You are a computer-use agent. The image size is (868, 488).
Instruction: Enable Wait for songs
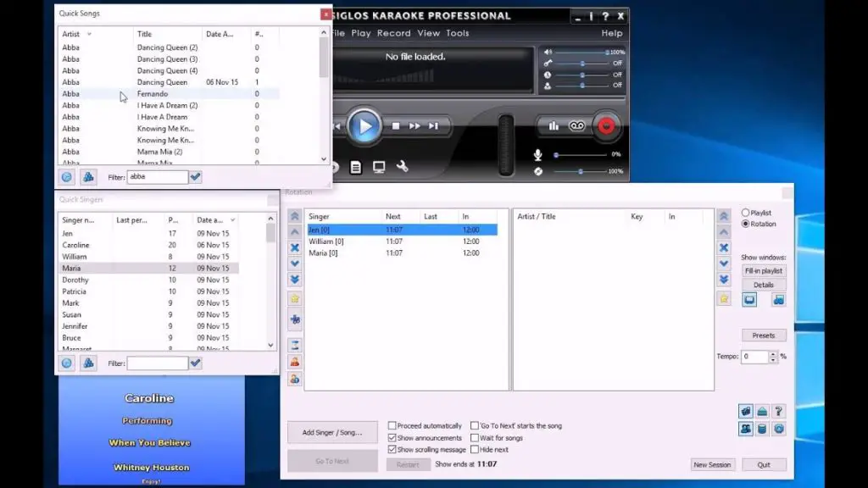coord(475,438)
